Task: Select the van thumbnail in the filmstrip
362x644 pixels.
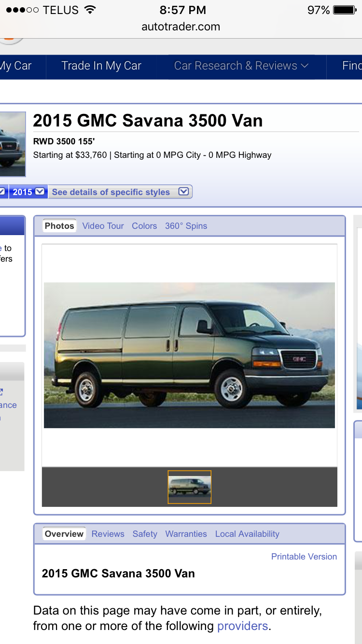Action: 189,487
